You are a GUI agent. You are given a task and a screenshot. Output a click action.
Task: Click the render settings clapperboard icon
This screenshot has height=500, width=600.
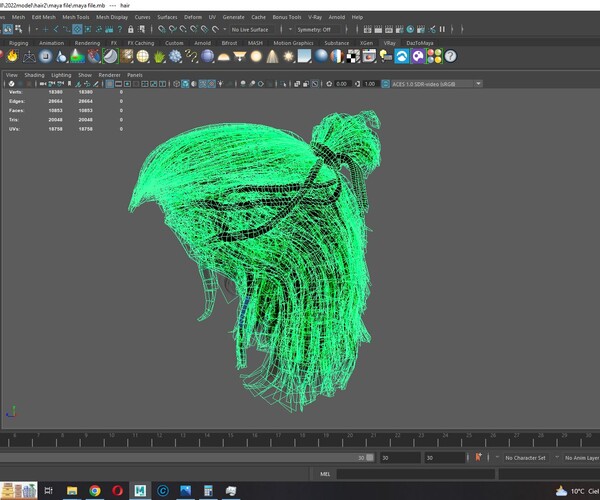pyautogui.click(x=399, y=29)
